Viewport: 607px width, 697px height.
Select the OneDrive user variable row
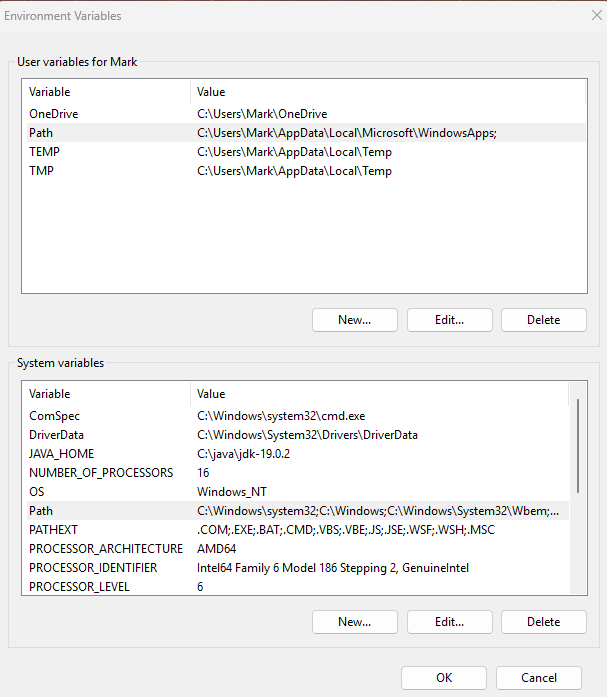(x=54, y=114)
